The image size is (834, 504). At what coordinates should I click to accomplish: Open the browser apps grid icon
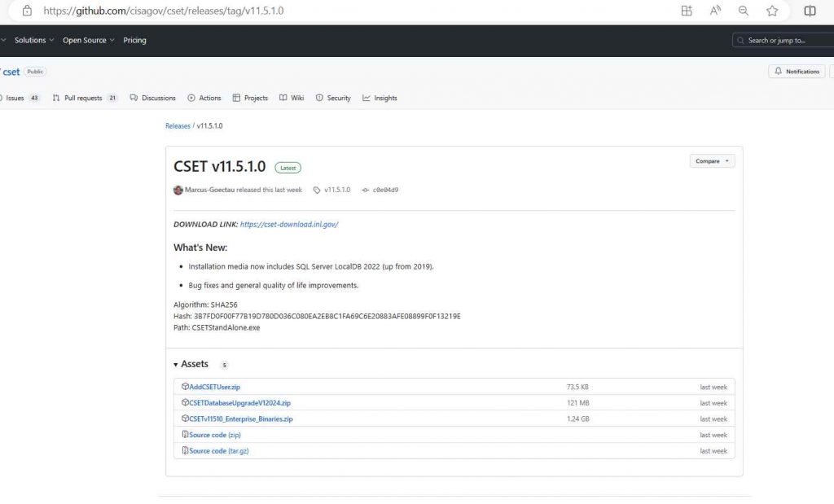[x=687, y=11]
